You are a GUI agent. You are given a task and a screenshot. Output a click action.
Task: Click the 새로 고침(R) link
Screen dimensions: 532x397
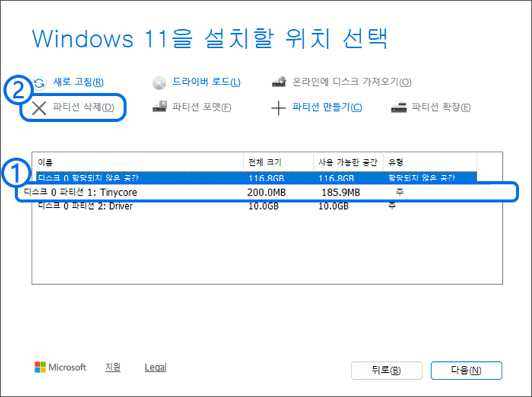point(78,82)
